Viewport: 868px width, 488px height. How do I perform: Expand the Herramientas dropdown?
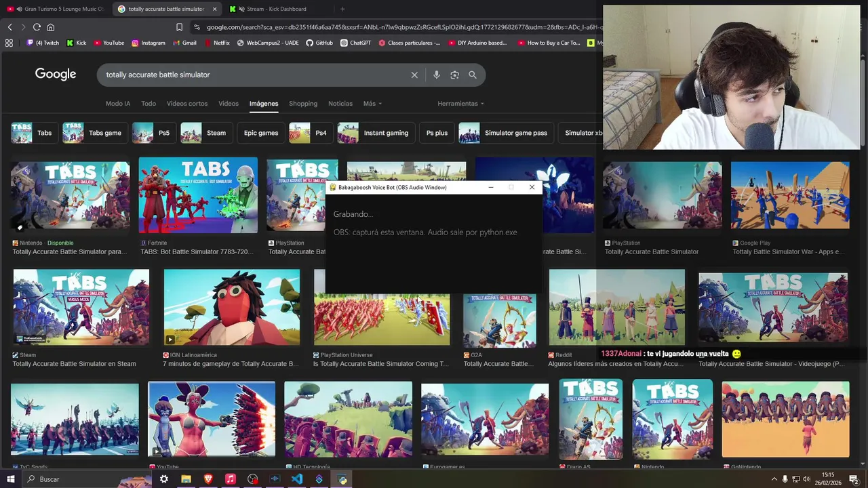(460, 104)
